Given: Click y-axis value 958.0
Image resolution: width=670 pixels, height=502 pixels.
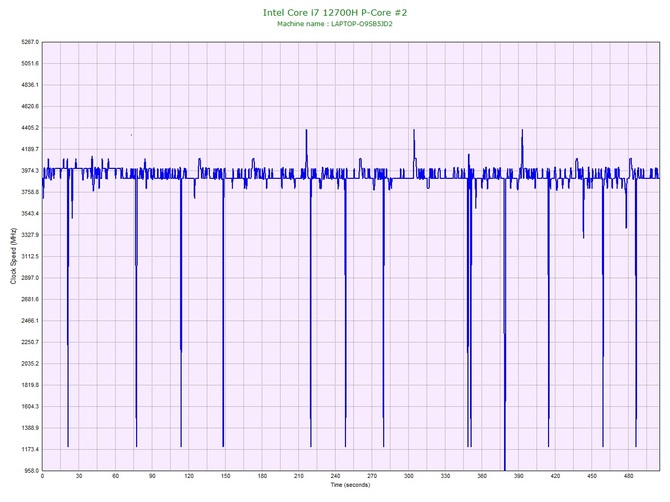Looking at the screenshot, I should pyautogui.click(x=31, y=471).
